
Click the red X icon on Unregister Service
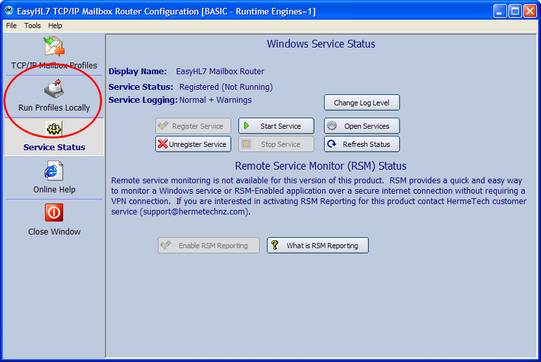[162, 144]
